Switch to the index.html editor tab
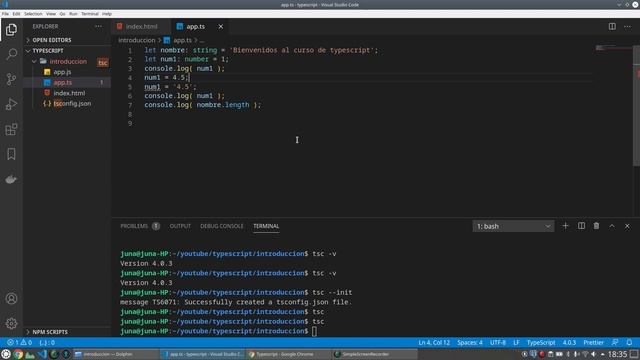This screenshot has height=360, width=640. point(141,27)
